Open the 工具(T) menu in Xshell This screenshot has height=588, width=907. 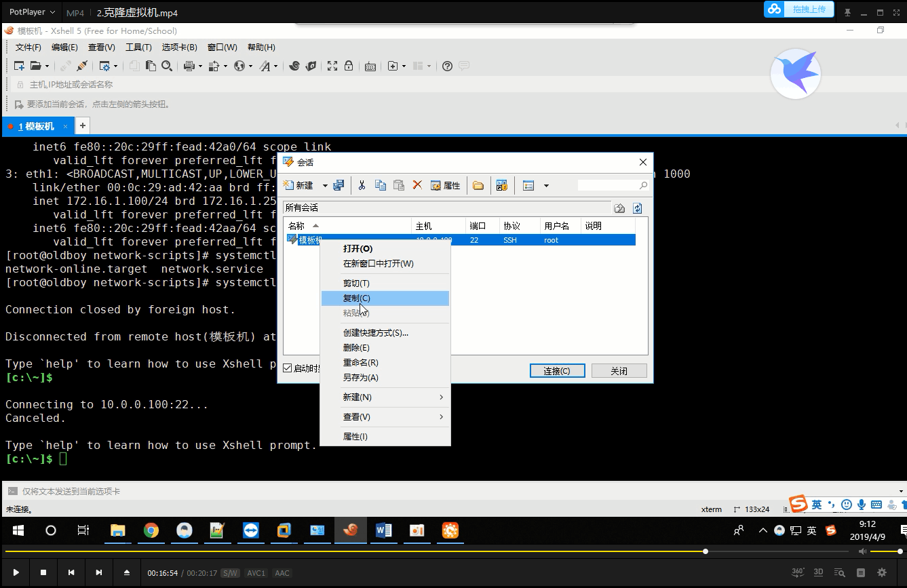[x=138, y=47]
